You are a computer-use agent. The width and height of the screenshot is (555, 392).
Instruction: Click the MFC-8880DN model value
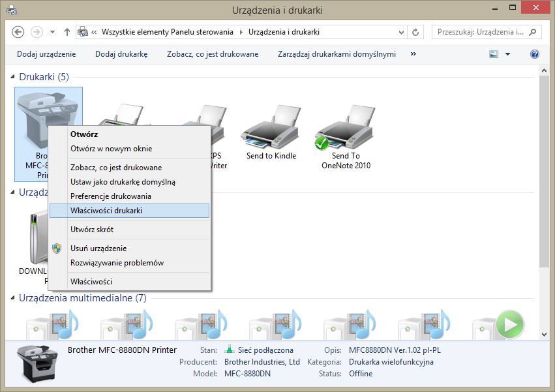(247, 374)
